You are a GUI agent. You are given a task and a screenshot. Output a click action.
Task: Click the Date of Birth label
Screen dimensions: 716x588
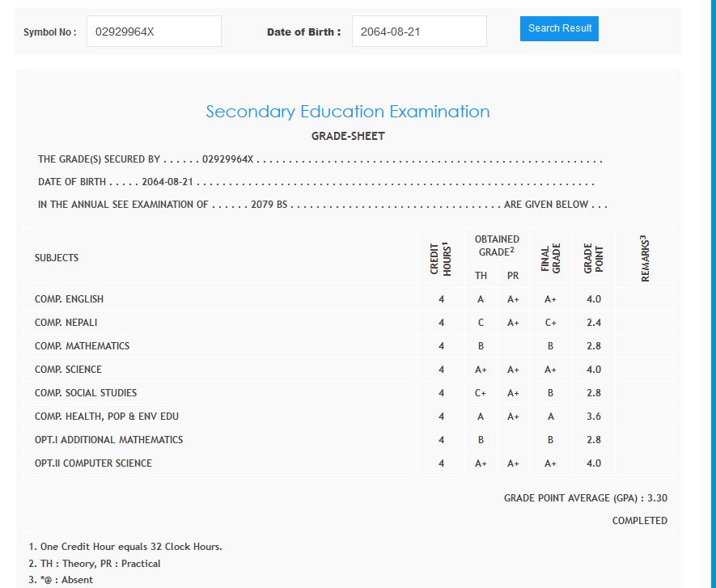tap(303, 32)
